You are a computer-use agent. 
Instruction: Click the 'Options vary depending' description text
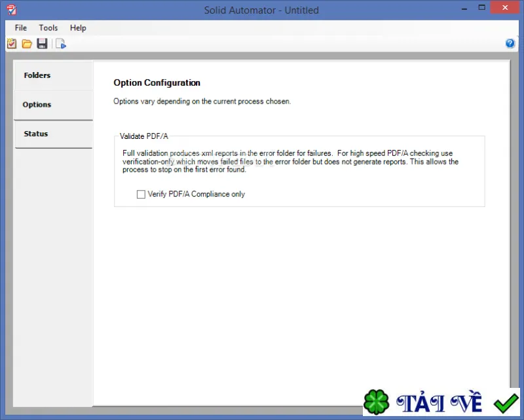coord(202,102)
